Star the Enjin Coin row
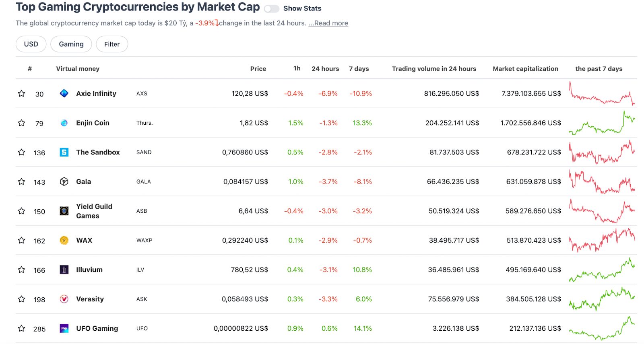The image size is (644, 344). [x=22, y=123]
